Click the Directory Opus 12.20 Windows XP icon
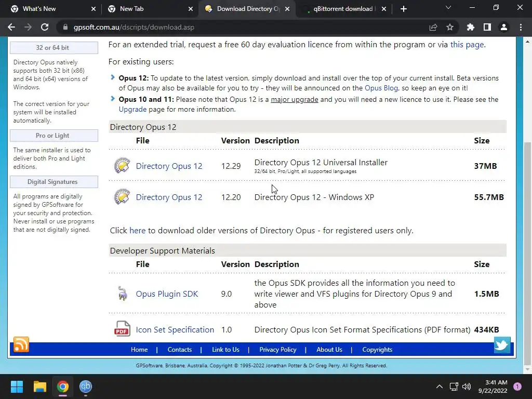532x399 pixels. tap(122, 197)
